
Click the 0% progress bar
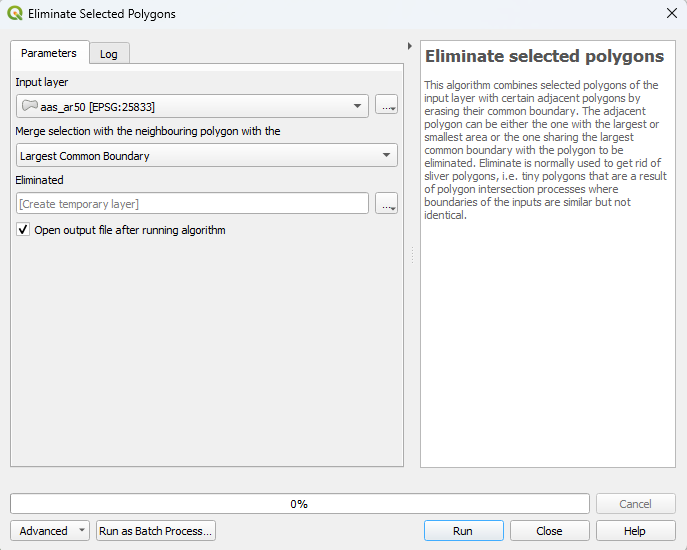click(x=299, y=504)
